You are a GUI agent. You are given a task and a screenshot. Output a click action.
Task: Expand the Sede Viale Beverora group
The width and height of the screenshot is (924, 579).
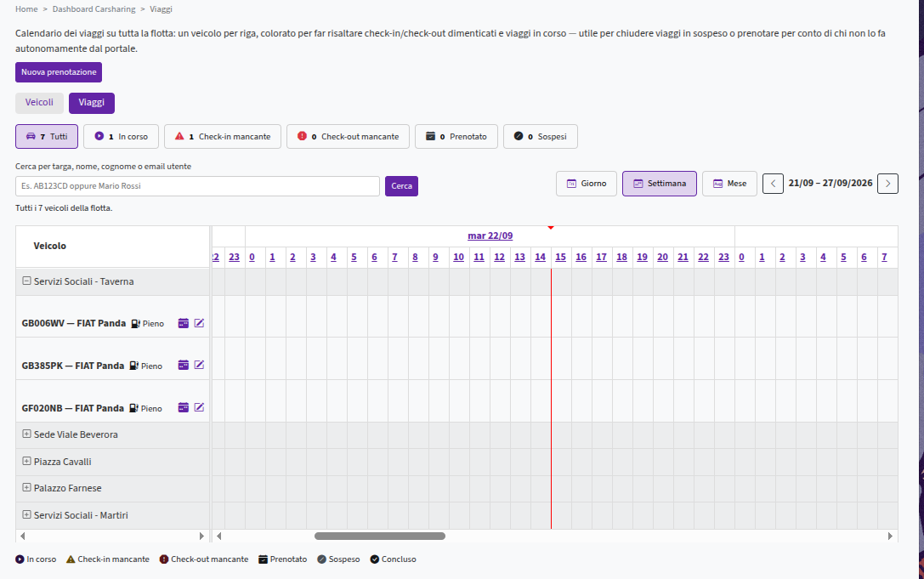point(26,434)
